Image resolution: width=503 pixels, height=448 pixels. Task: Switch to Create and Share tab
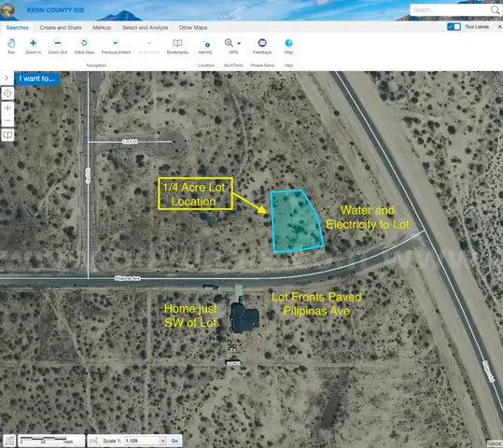pyautogui.click(x=61, y=28)
